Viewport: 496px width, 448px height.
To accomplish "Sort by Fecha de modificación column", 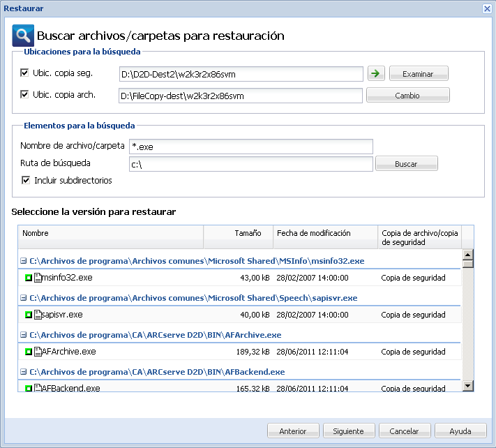I will click(324, 234).
